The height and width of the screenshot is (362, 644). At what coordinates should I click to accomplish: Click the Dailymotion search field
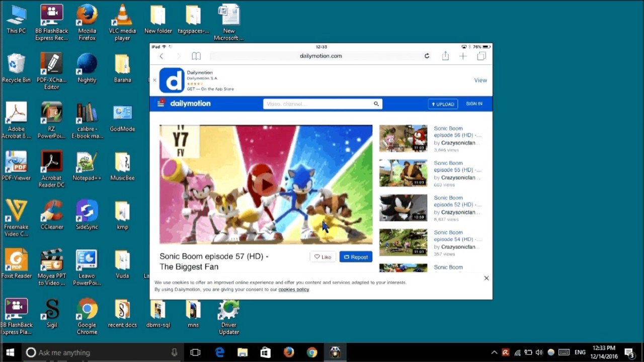[x=323, y=104]
